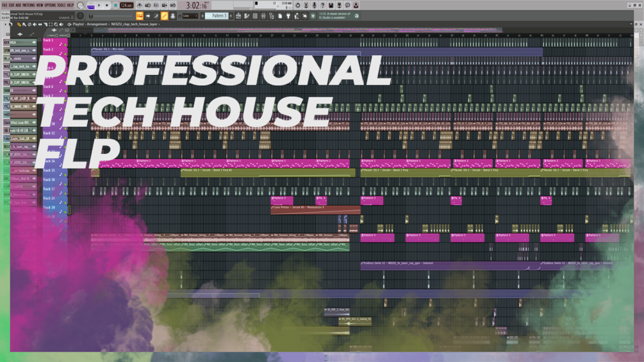The height and width of the screenshot is (362, 644).
Task: Open the ADD menu
Action: pos(18,5)
